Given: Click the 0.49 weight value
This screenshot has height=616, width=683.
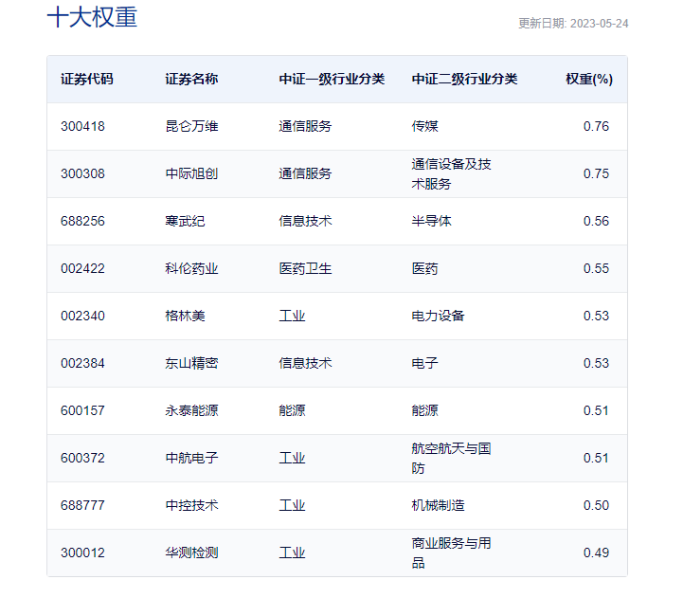Looking at the screenshot, I should tap(596, 553).
